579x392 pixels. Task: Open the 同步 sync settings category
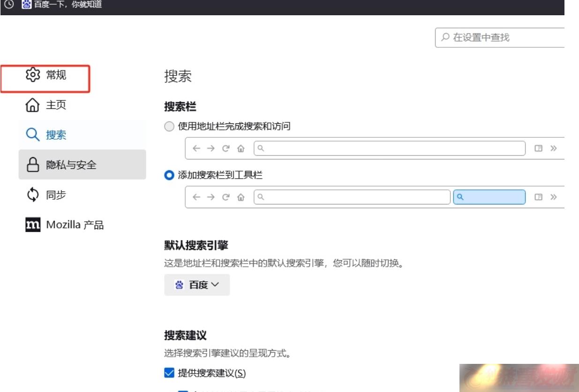click(82, 195)
